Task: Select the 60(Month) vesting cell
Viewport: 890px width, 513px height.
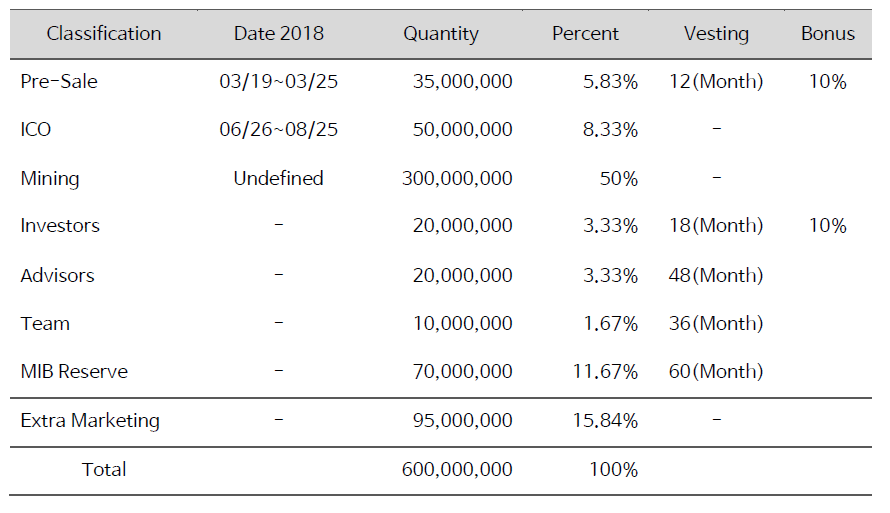Action: [716, 372]
